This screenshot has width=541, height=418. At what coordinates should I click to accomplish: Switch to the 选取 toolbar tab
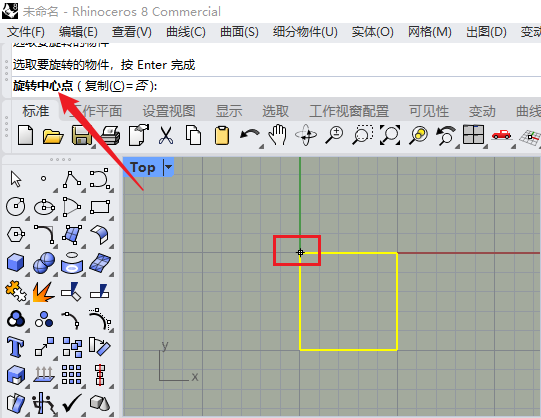point(276,111)
